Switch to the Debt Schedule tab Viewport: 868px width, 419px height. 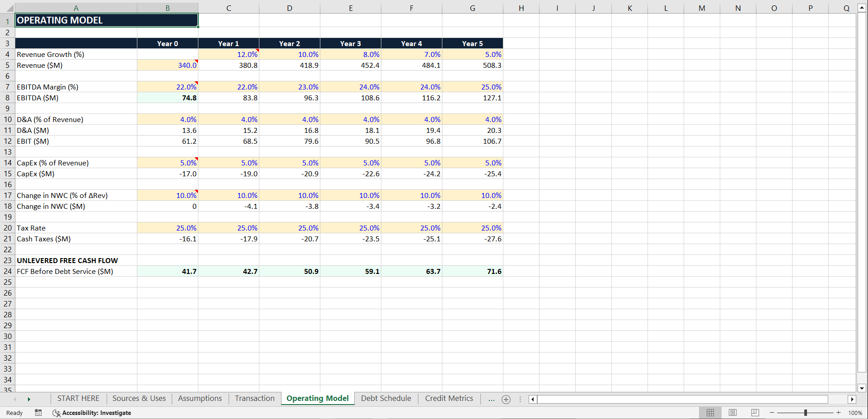pos(385,398)
